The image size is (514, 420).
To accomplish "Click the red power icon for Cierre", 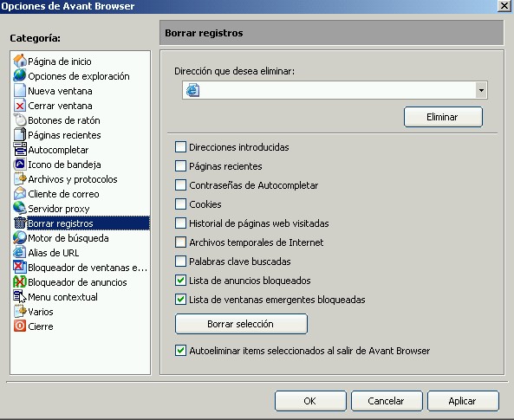I will coord(20,326).
